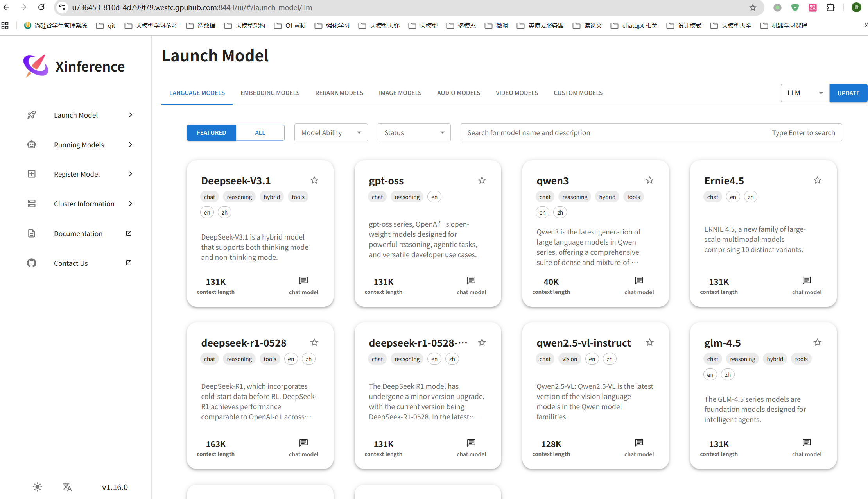Open the Deepseek-V3.1 model card title
The image size is (868, 499).
click(x=236, y=181)
